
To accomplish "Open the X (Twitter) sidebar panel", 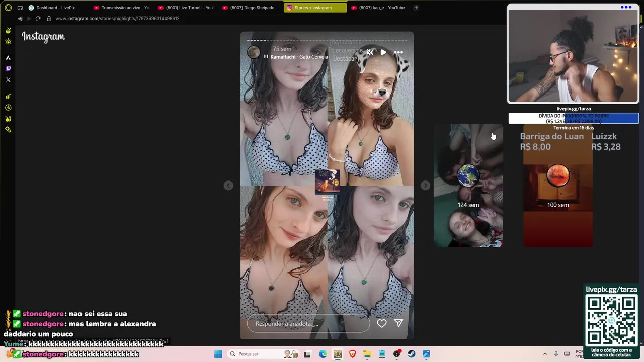I will click(8, 80).
